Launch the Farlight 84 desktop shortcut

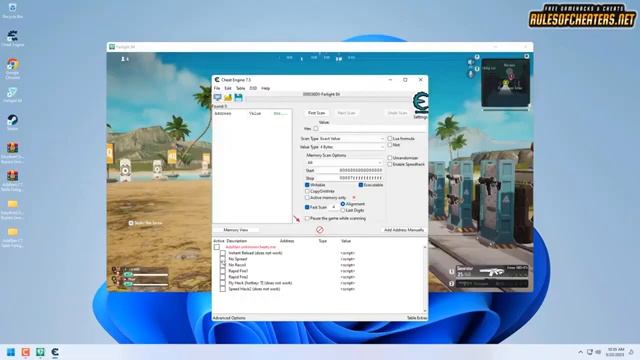click(12, 95)
